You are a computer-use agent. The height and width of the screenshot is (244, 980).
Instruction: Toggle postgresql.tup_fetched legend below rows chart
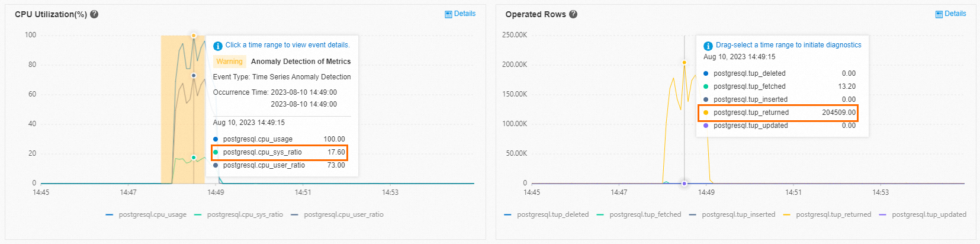[x=639, y=214]
